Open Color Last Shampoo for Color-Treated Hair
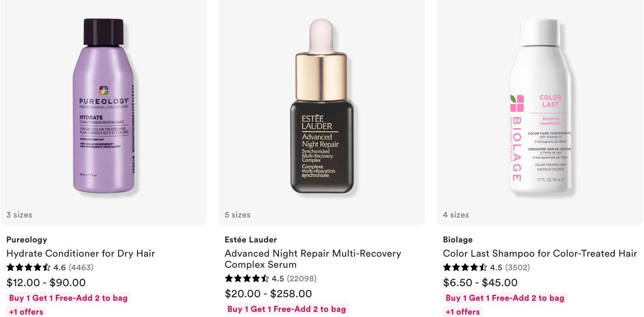Image resolution: width=644 pixels, height=317 pixels. [x=540, y=254]
